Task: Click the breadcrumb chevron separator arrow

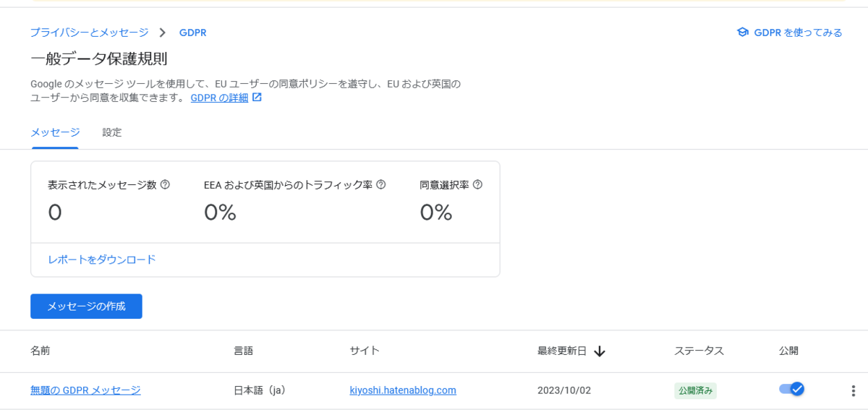Action: pos(163,33)
